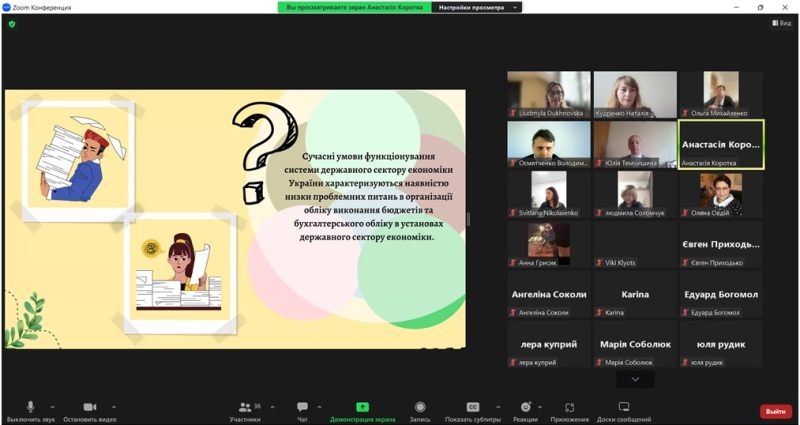Select highlighted Анастасія Коротка tile

coord(721,144)
